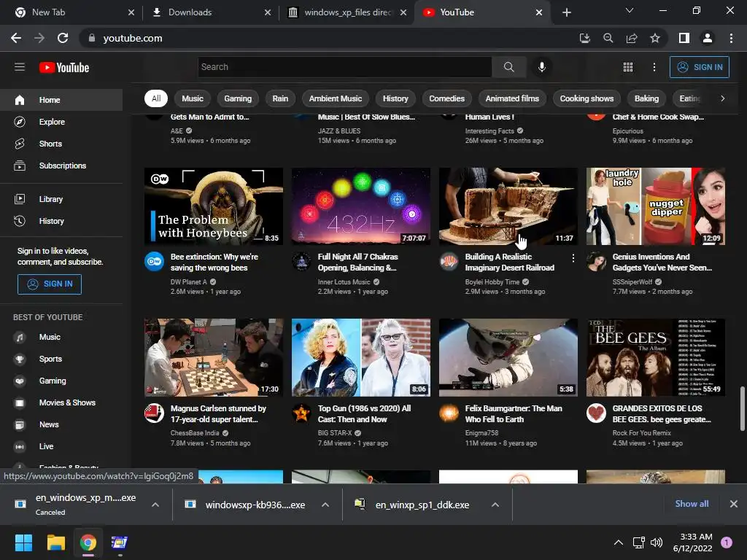Screen dimensions: 747x560
Task: Select the Rain filter chip
Action: coord(280,98)
